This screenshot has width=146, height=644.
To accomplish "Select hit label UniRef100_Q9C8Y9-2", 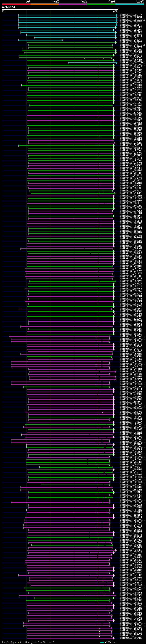I will [133, 63].
